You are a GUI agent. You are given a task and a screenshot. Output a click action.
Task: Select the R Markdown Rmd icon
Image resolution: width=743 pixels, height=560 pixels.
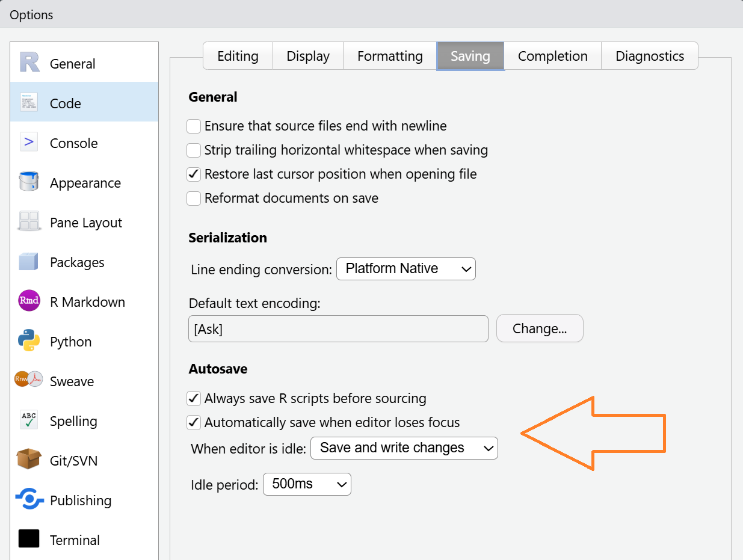pyautogui.click(x=29, y=301)
